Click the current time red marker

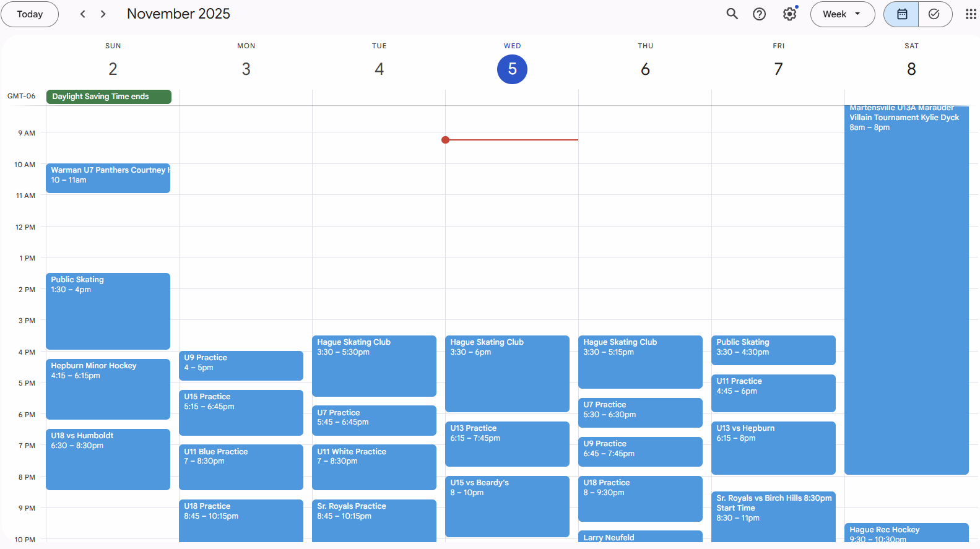[446, 140]
